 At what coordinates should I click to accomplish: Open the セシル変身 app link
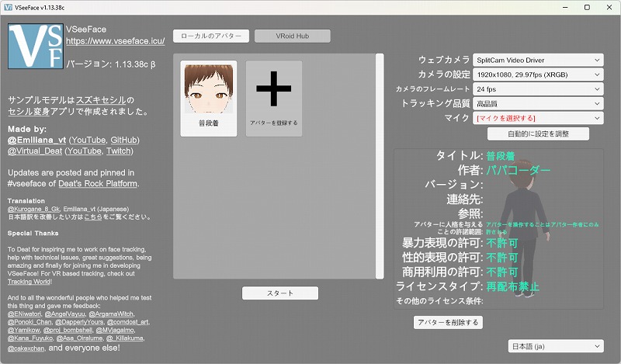(x=29, y=112)
